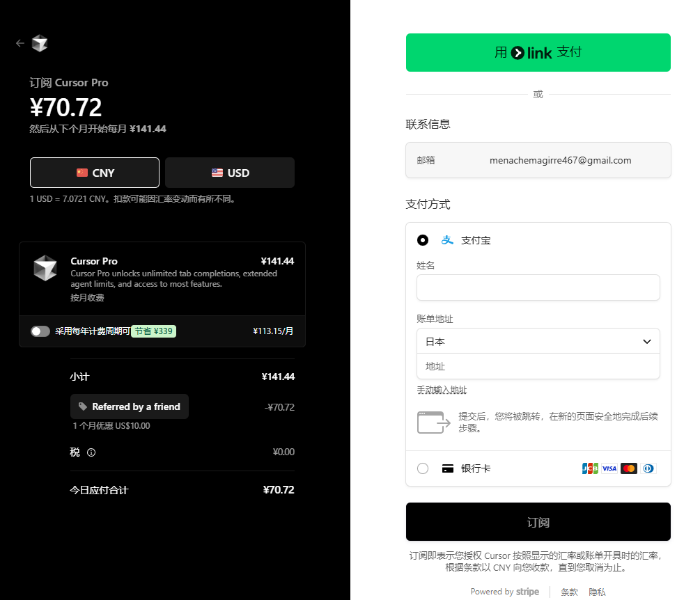Click the JCB card logo

(x=590, y=468)
